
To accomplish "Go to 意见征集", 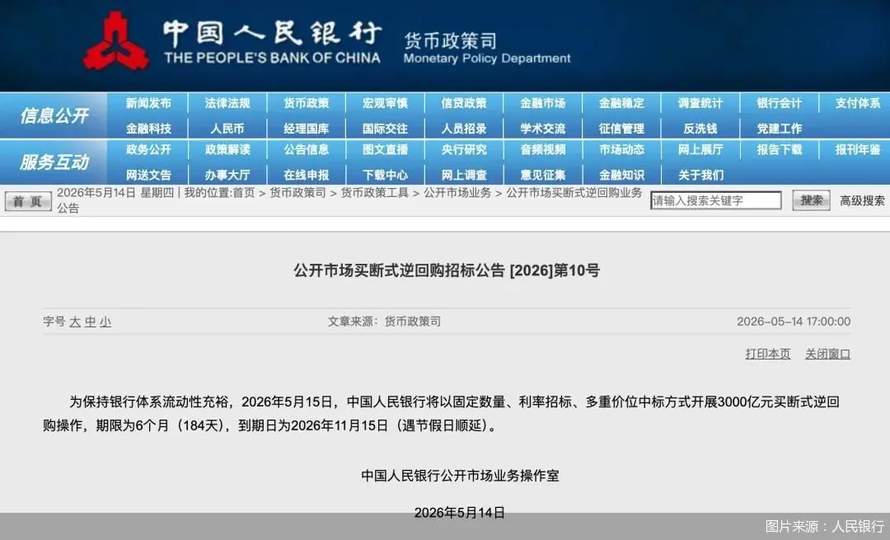I will 543,175.
